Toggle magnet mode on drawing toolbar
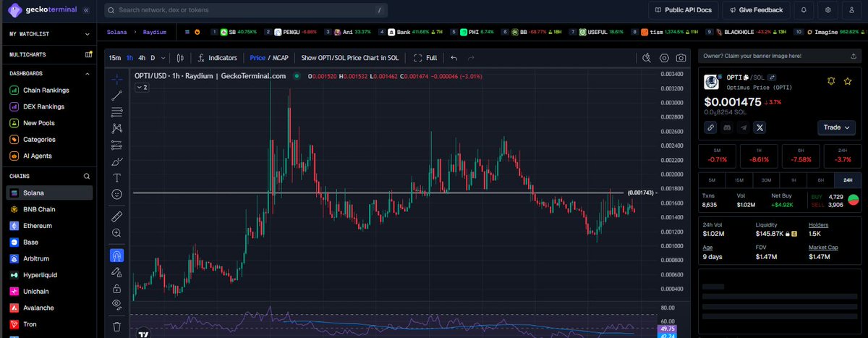 click(116, 255)
